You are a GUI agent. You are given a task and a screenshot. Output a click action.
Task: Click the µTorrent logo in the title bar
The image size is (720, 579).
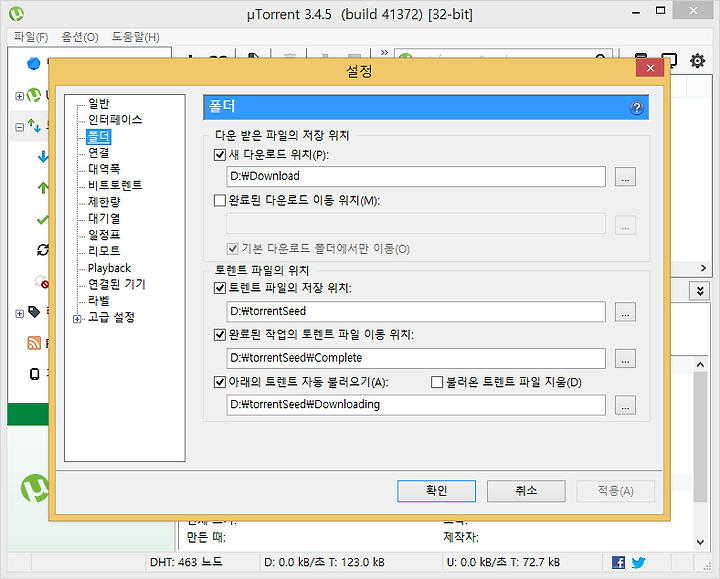pyautogui.click(x=17, y=14)
